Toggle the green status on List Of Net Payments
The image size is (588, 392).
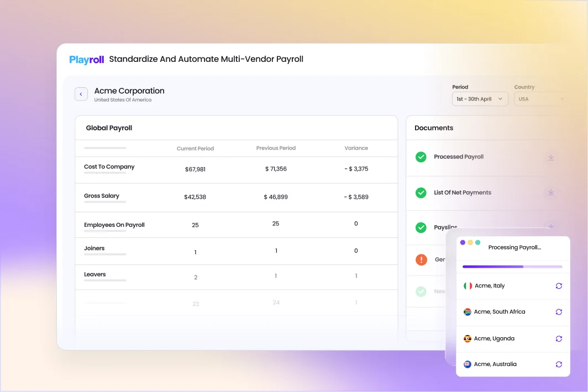[421, 192]
